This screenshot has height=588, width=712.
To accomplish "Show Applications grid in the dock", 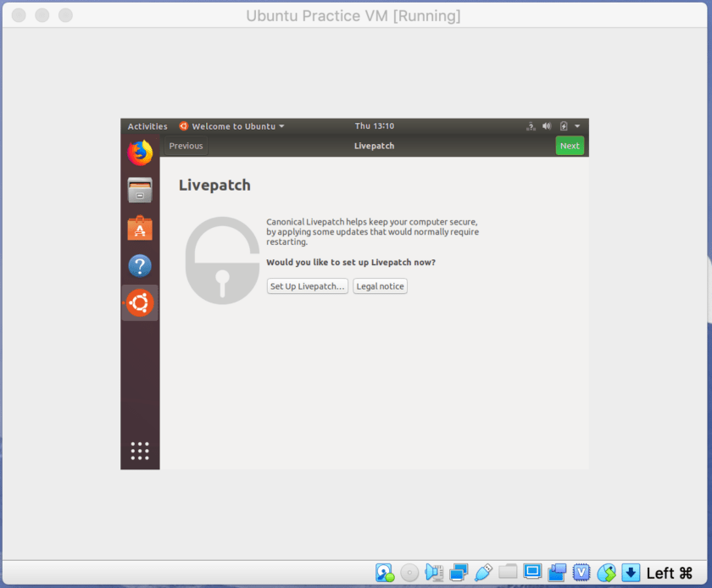I will pyautogui.click(x=140, y=451).
